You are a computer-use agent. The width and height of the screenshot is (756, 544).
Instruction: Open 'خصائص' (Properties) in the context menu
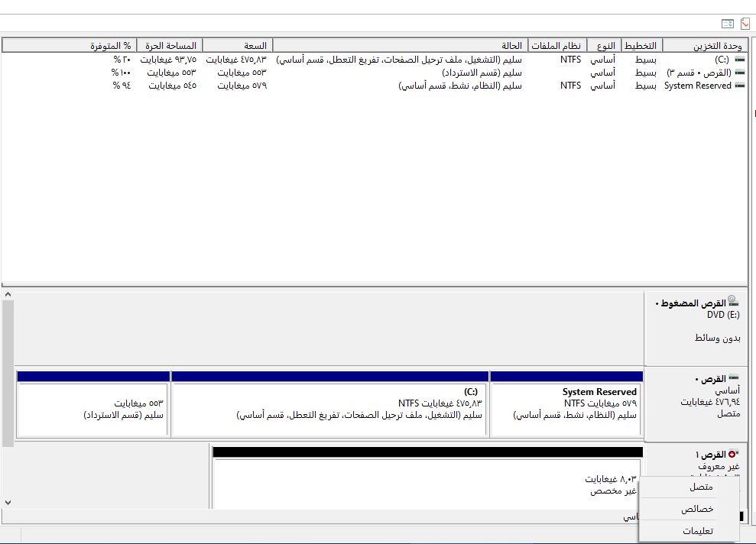689,509
